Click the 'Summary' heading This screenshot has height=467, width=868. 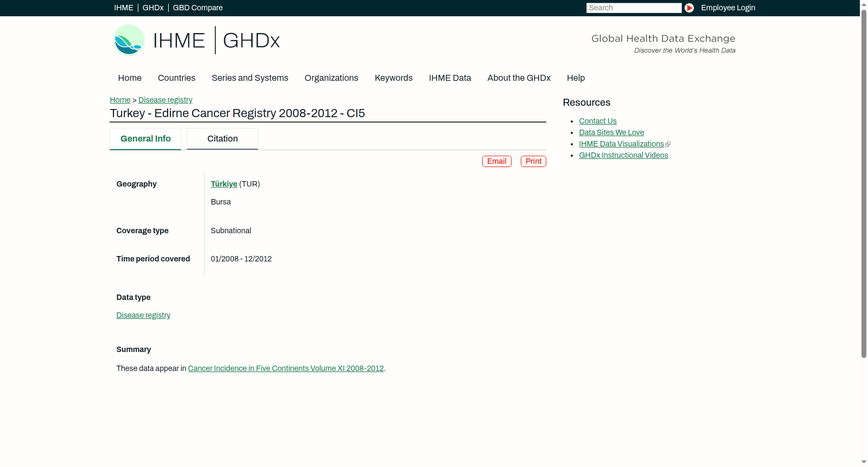click(x=133, y=349)
